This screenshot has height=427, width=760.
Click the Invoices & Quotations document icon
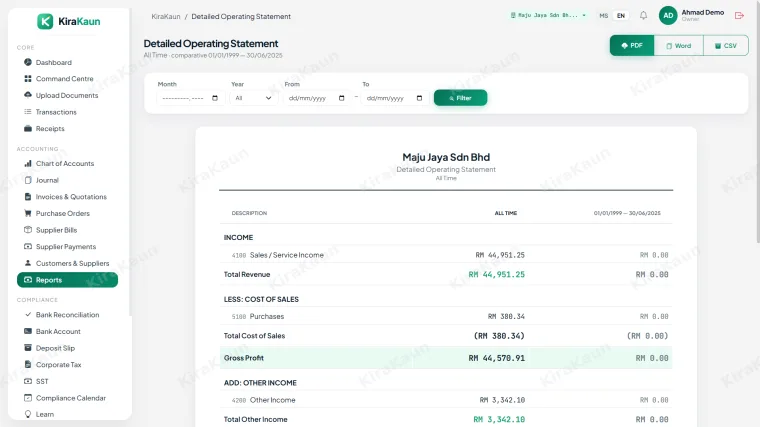(28, 197)
